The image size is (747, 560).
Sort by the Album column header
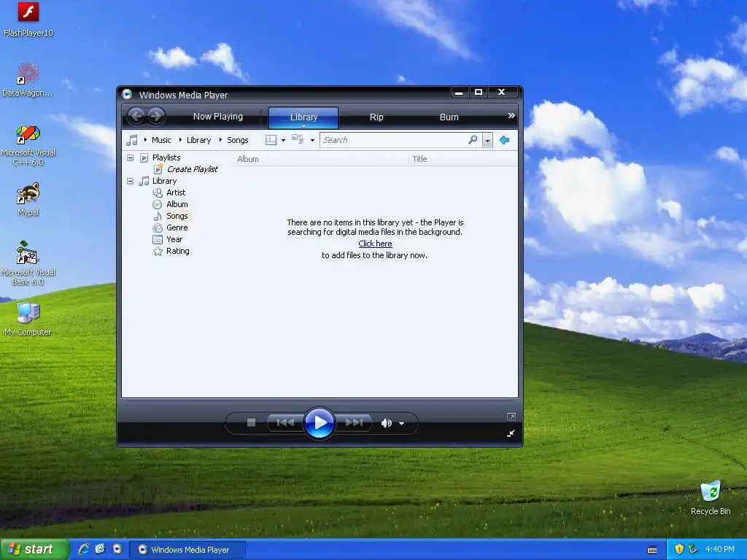321,159
